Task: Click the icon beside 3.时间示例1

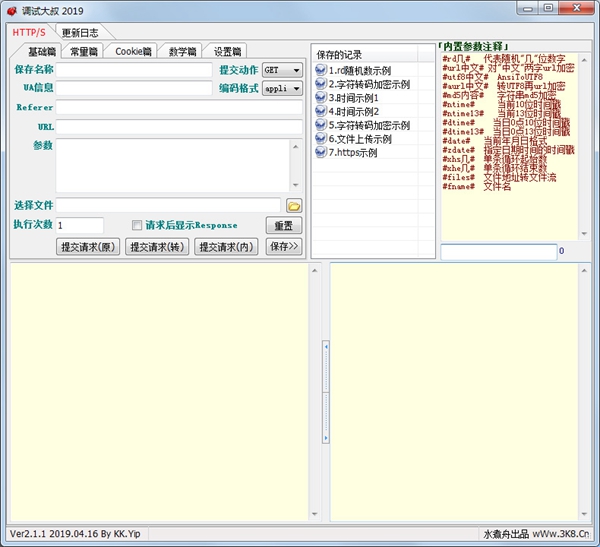Action: tap(321, 98)
